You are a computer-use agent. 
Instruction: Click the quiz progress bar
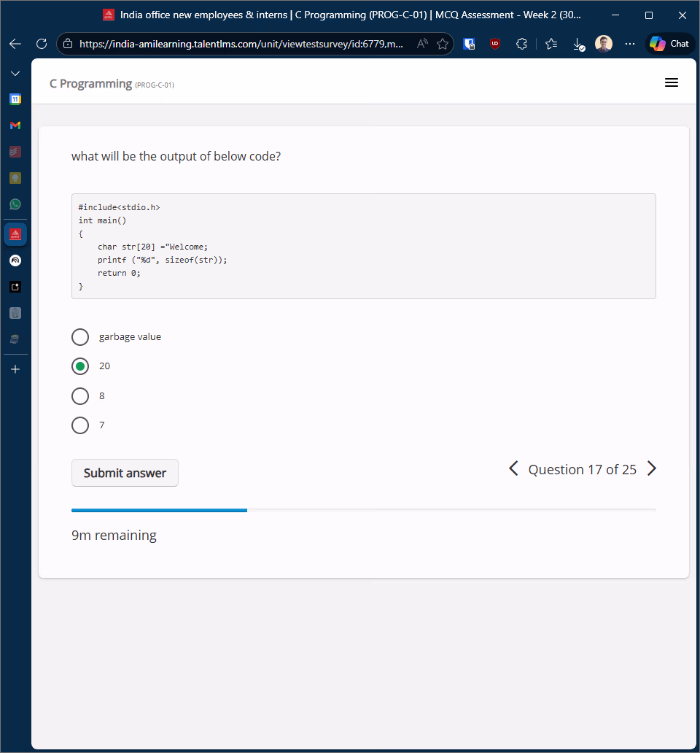[363, 510]
